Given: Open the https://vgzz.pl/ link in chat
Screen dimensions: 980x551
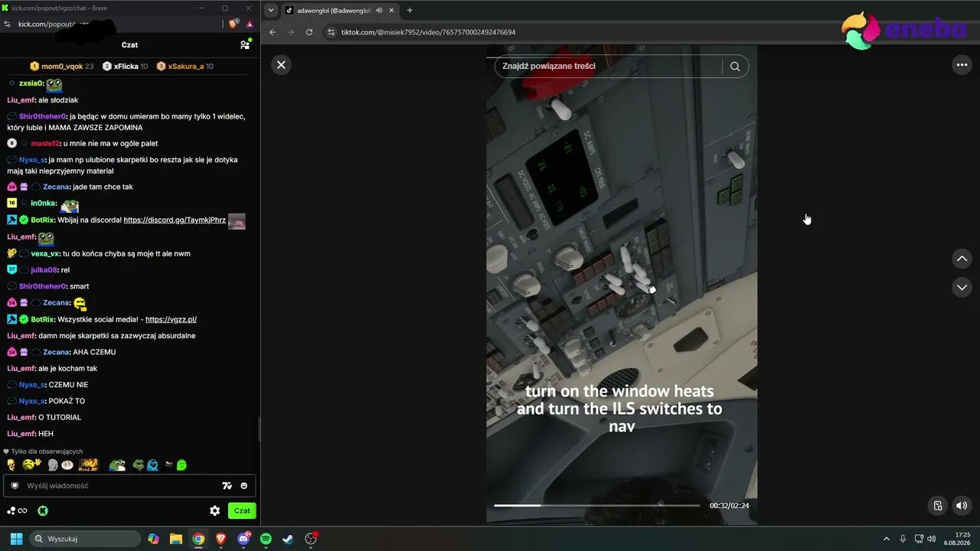Looking at the screenshot, I should tap(171, 319).
